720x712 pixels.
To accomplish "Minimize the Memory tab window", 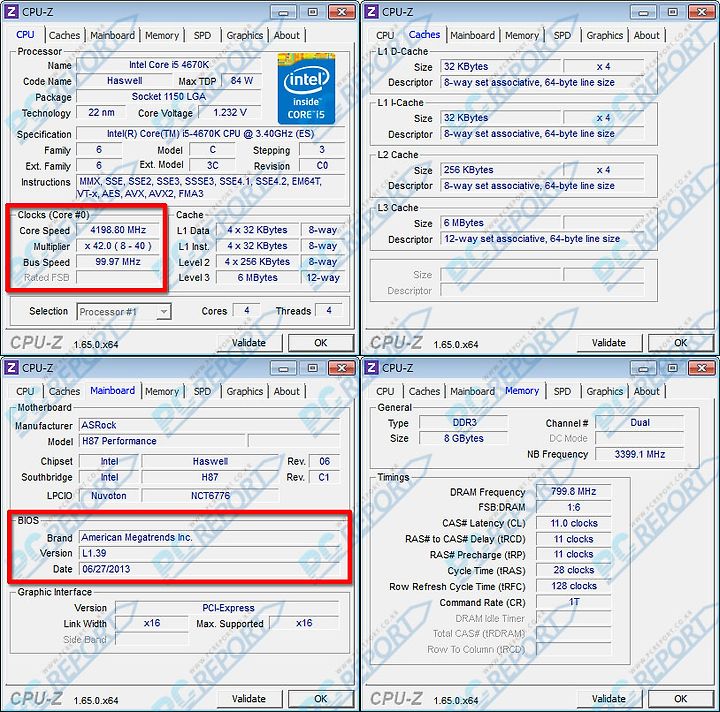I will click(644, 368).
